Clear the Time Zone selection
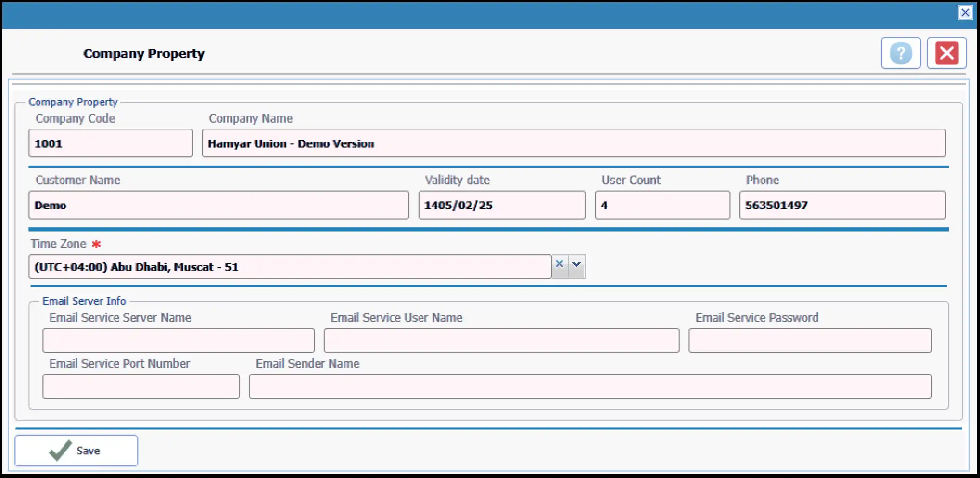Screen dimensions: 980x478 559,264
